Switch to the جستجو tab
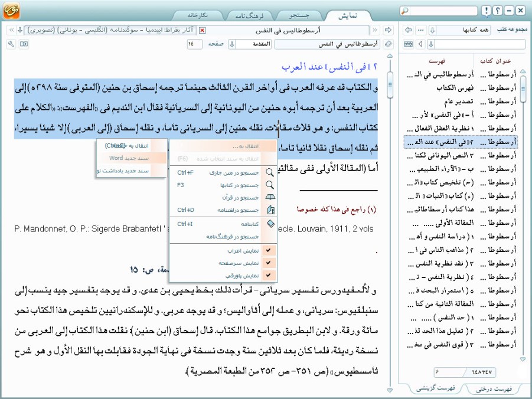The width and height of the screenshot is (532, 399). click(x=299, y=15)
